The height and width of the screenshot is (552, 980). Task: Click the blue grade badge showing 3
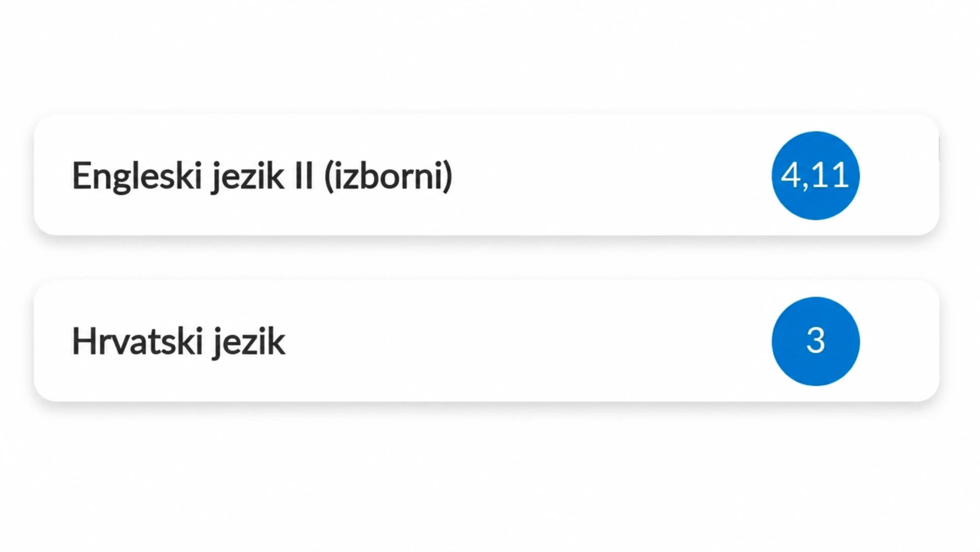click(815, 341)
